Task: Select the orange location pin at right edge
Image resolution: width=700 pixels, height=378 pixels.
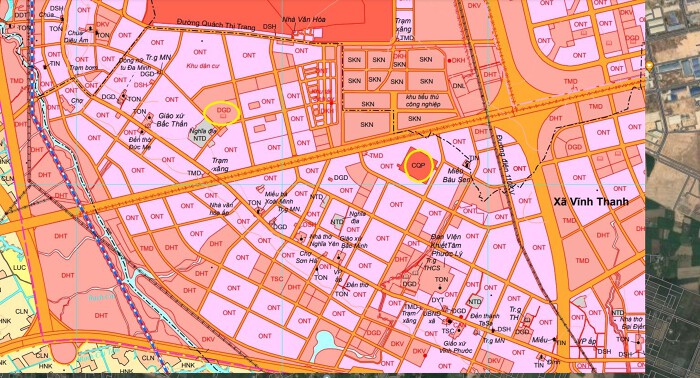Action: (x=649, y=66)
